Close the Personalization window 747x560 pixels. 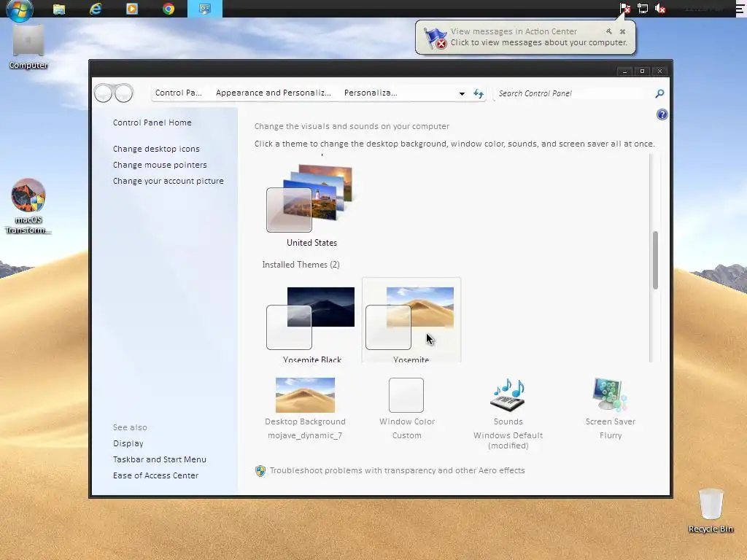click(x=659, y=71)
